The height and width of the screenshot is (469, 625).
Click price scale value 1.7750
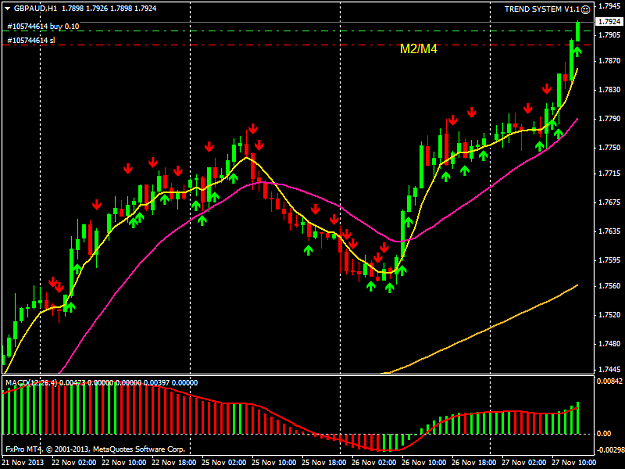609,147
